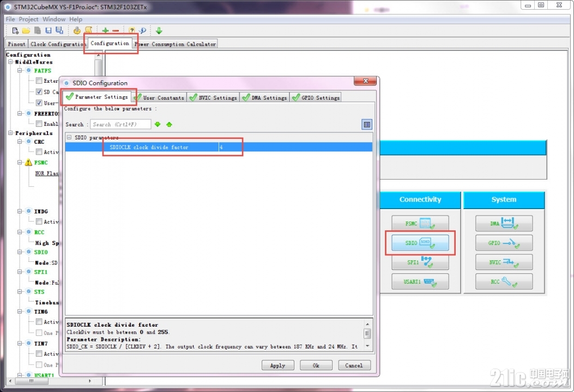
Task: Open DMA configuration in System panel
Action: coord(504,223)
